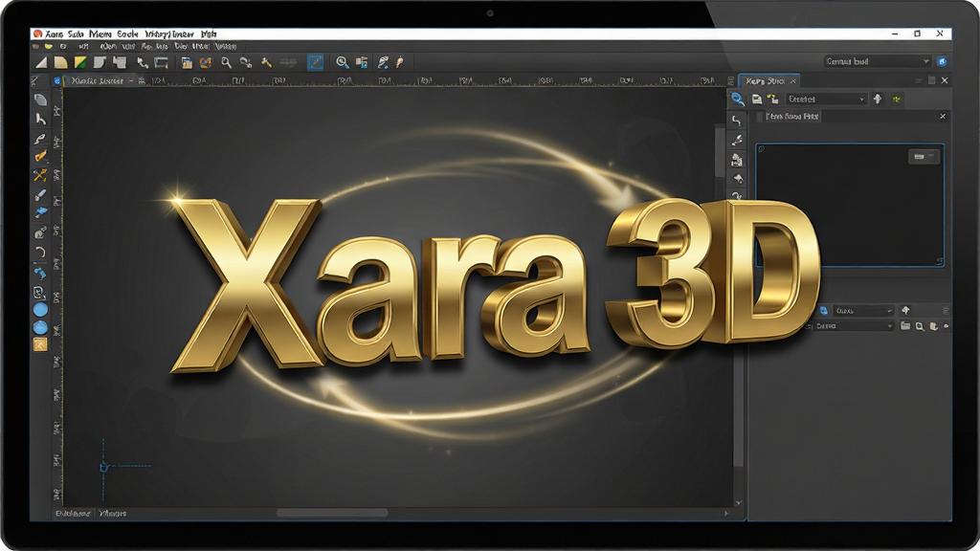This screenshot has height=551, width=980.
Task: Click the up arrow button in right panel
Action: (x=878, y=99)
